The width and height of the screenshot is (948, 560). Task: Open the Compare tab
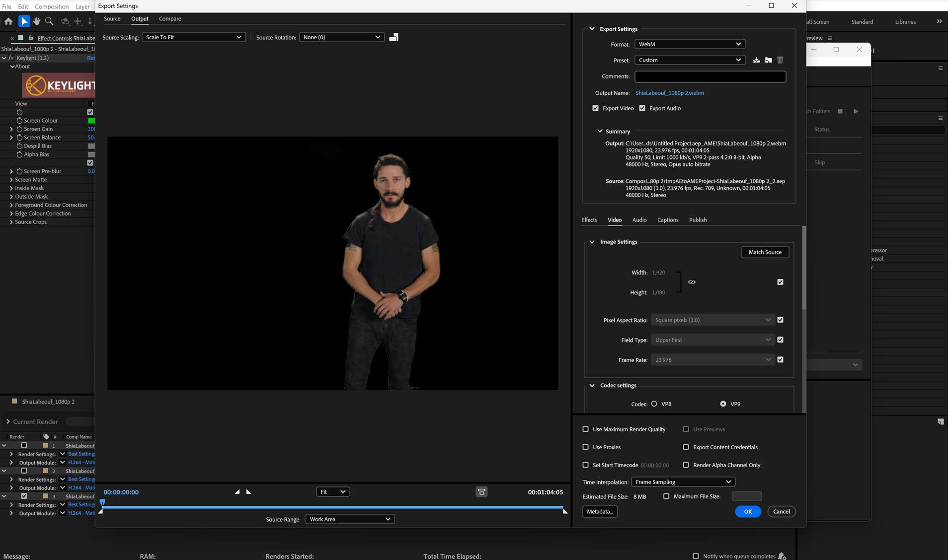tap(170, 18)
